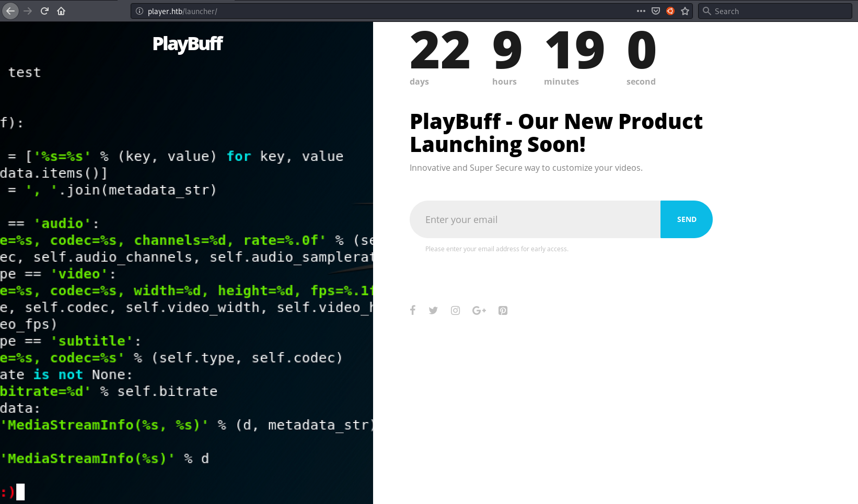Open the site information icon in the address bar
This screenshot has width=858, height=504.
pos(140,11)
